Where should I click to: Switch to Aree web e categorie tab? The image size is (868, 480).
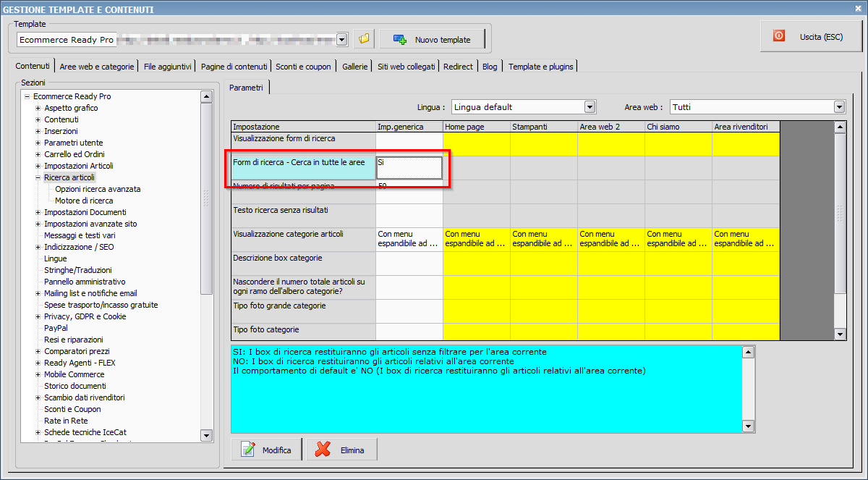coord(97,67)
